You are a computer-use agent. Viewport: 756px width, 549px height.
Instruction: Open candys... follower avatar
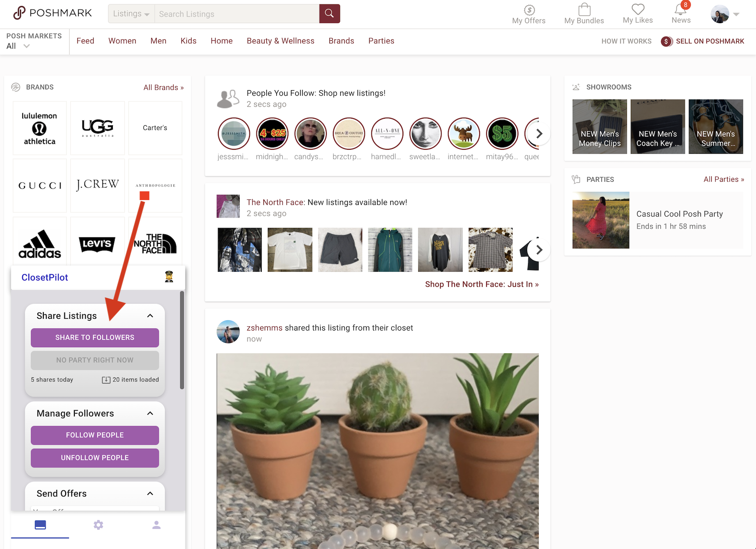[311, 134]
